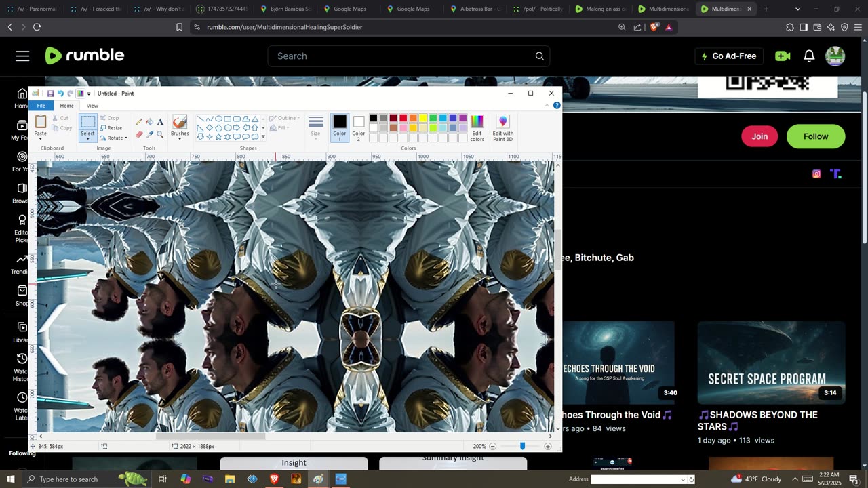Bookmark this page in the browser
The width and height of the screenshot is (868, 488).
point(179,27)
